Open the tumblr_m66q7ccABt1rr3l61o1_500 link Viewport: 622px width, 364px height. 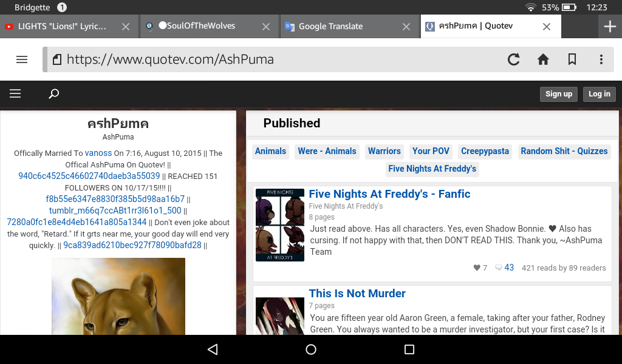[115, 211]
